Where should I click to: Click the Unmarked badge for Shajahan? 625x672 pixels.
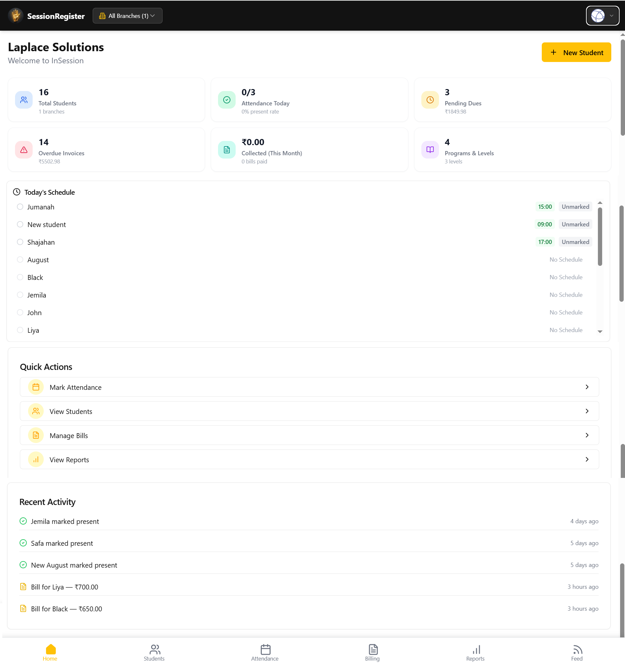[576, 242]
